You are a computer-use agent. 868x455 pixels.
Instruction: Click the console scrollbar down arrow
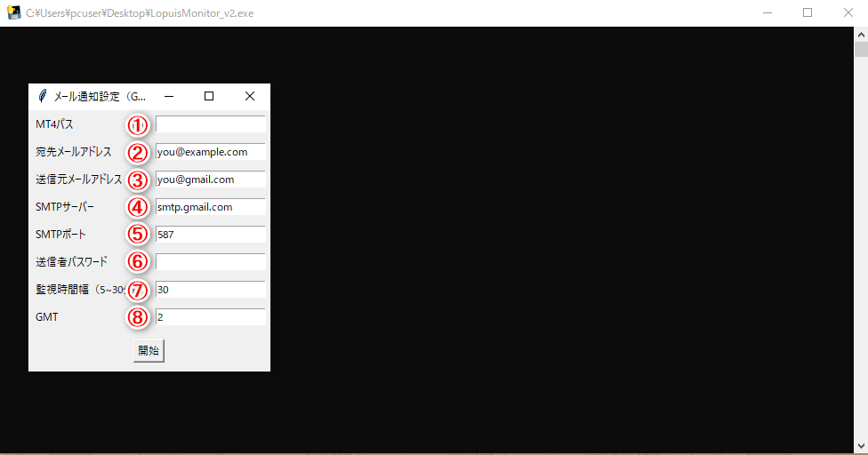(x=861, y=446)
